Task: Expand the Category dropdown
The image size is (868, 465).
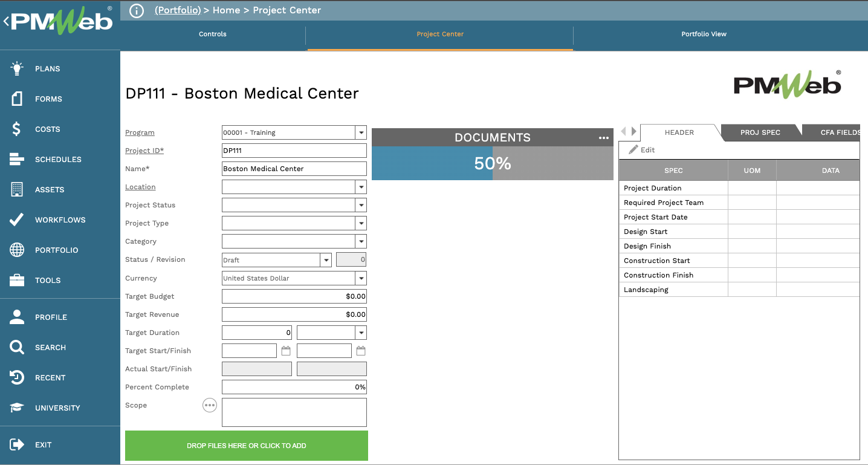Action: click(361, 241)
